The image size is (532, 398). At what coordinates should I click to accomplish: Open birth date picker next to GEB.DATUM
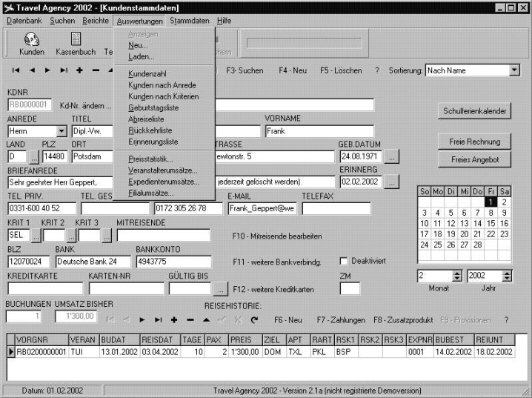click(393, 156)
